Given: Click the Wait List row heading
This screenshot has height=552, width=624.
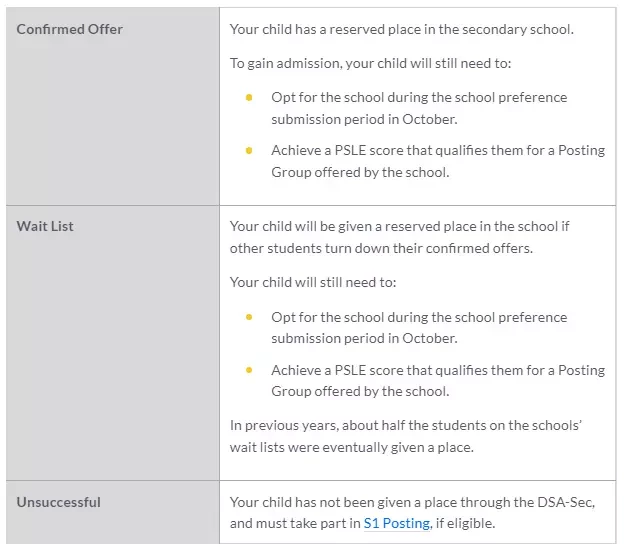Looking at the screenshot, I should coord(45,226).
